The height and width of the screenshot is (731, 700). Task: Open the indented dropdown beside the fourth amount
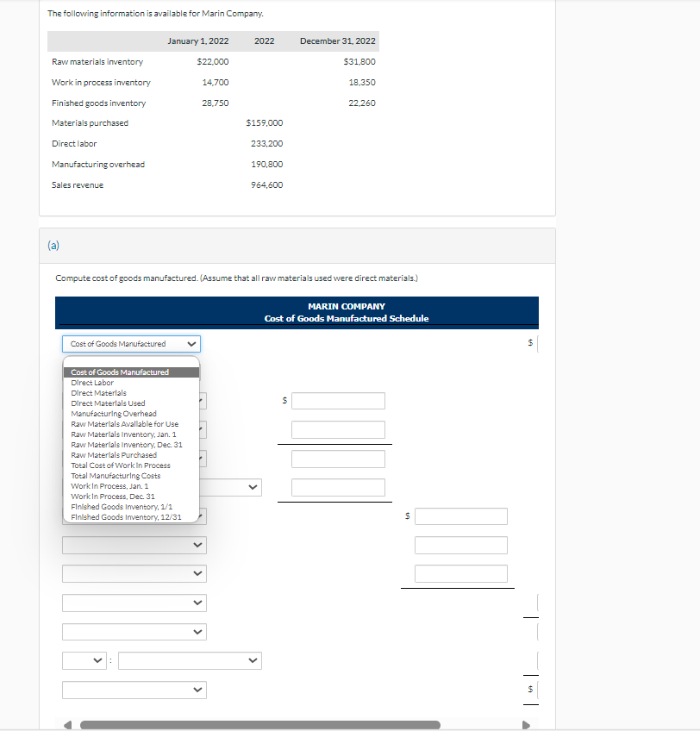click(231, 488)
